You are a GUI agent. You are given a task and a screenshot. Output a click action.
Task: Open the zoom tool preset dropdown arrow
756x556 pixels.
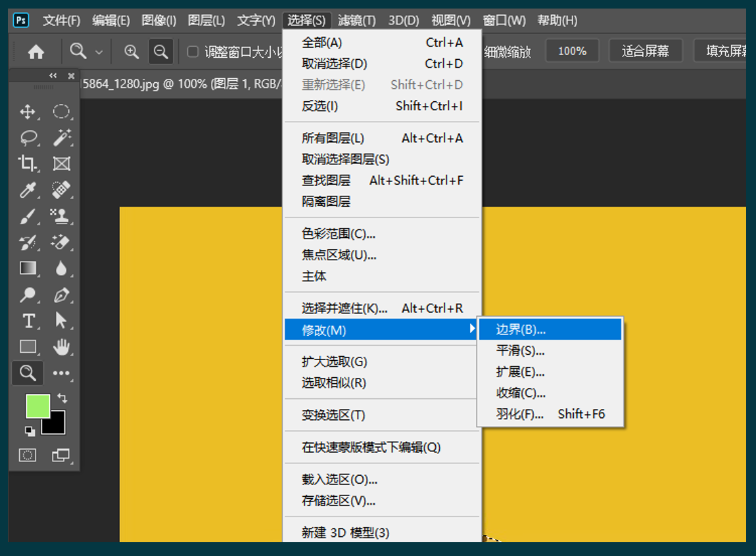click(99, 52)
